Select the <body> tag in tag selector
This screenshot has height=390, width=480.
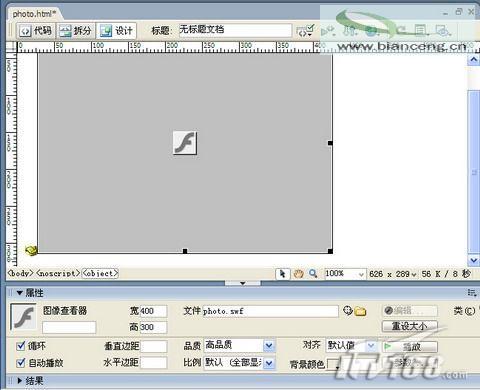point(21,273)
